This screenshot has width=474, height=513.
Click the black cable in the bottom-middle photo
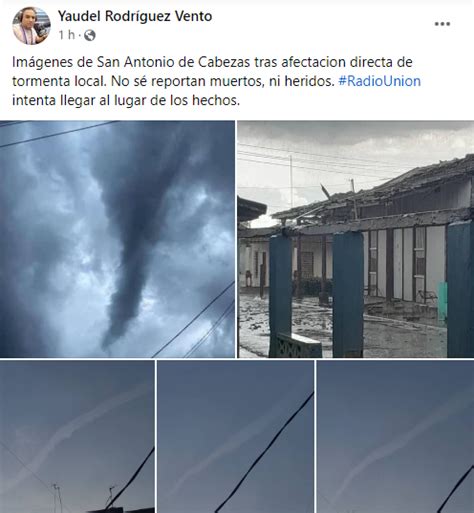click(x=265, y=452)
